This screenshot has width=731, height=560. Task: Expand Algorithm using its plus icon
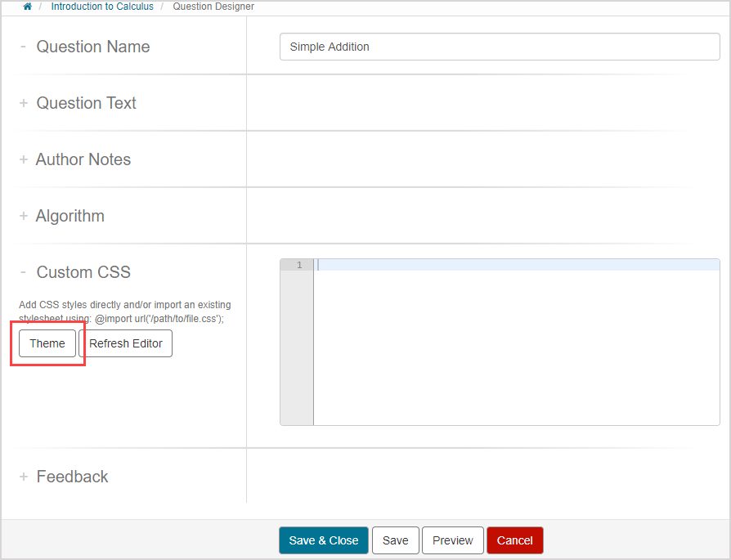[x=24, y=216]
